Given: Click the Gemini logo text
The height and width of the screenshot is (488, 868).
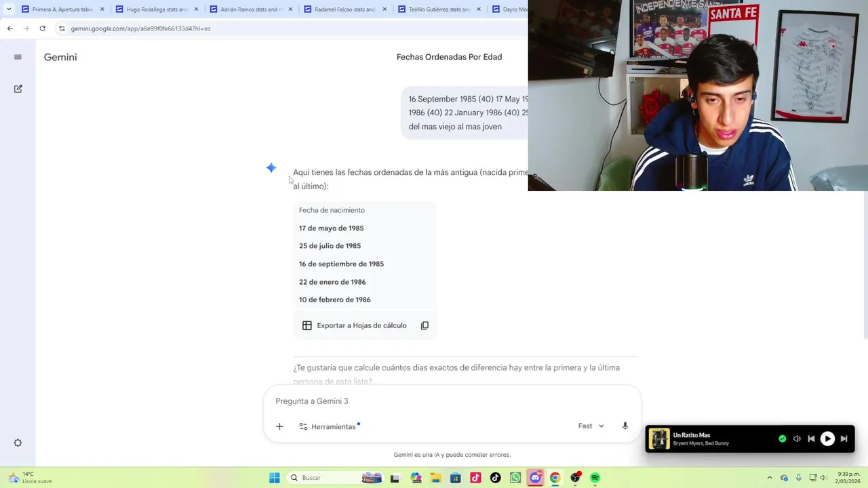Looking at the screenshot, I should tap(60, 57).
